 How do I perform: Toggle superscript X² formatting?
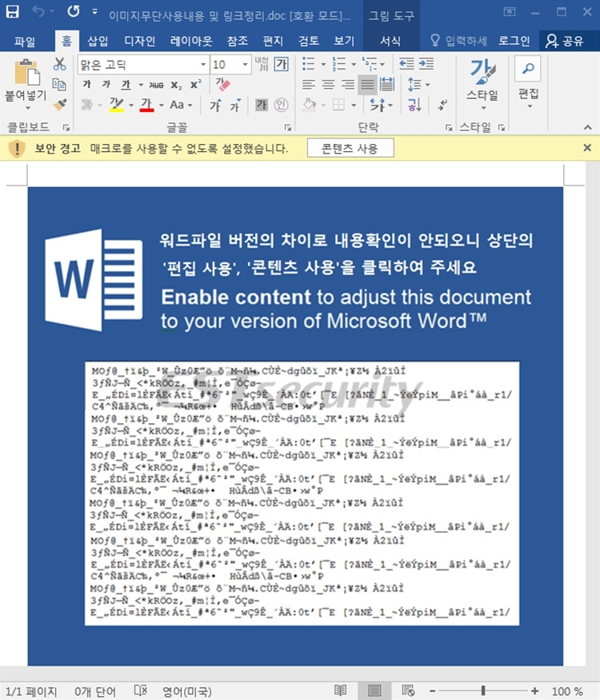(x=195, y=84)
